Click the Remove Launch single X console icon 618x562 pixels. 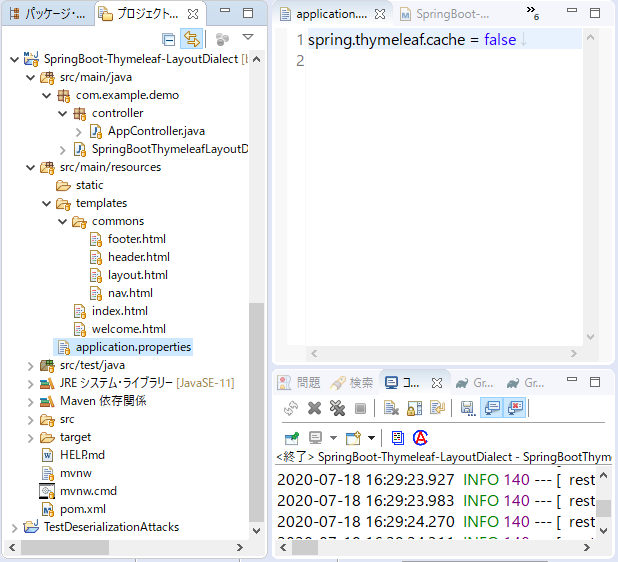(314, 408)
